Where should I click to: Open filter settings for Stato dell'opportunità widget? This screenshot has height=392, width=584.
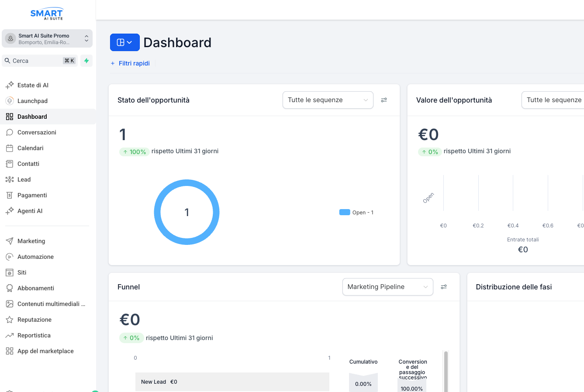click(x=384, y=100)
